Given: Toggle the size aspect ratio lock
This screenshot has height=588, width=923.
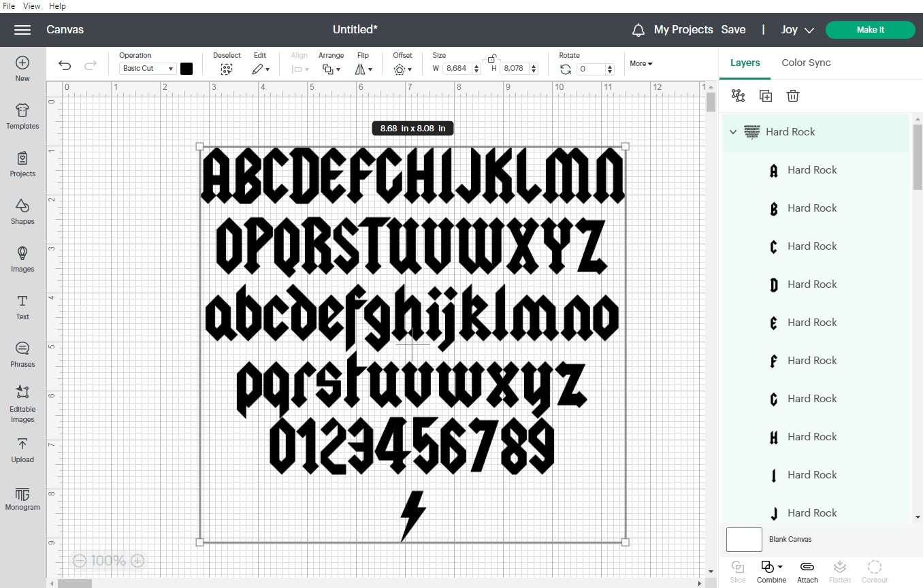Looking at the screenshot, I should point(492,58).
